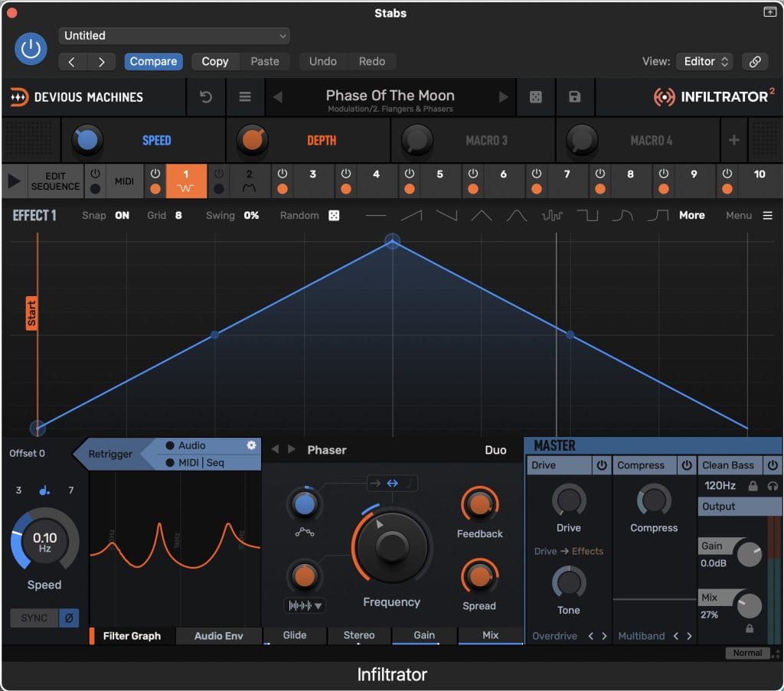Click the sequence play button
Viewport: 784px width, 691px height.
14,181
